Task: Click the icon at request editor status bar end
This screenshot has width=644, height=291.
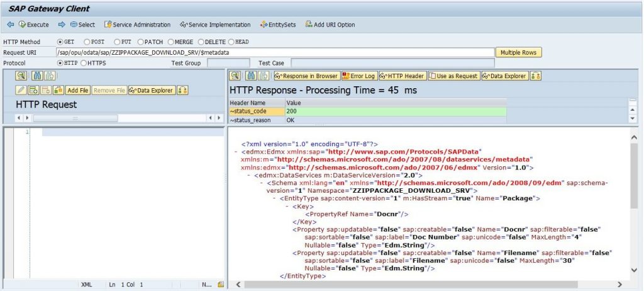Action: click(x=221, y=285)
